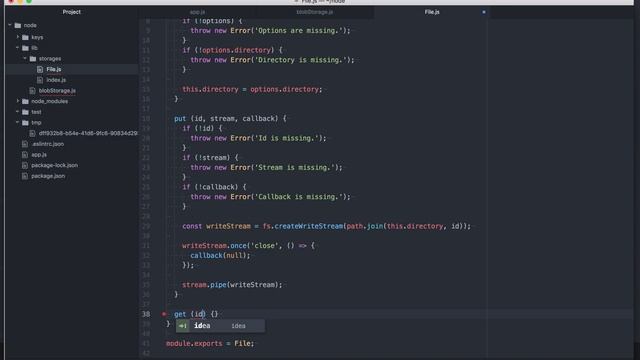Click the test folder icon
This screenshot has width=640, height=360.
pos(25,112)
